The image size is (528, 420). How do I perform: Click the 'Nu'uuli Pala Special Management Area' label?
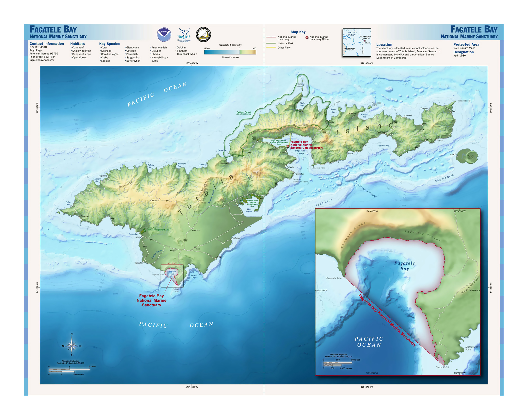(x=252, y=203)
